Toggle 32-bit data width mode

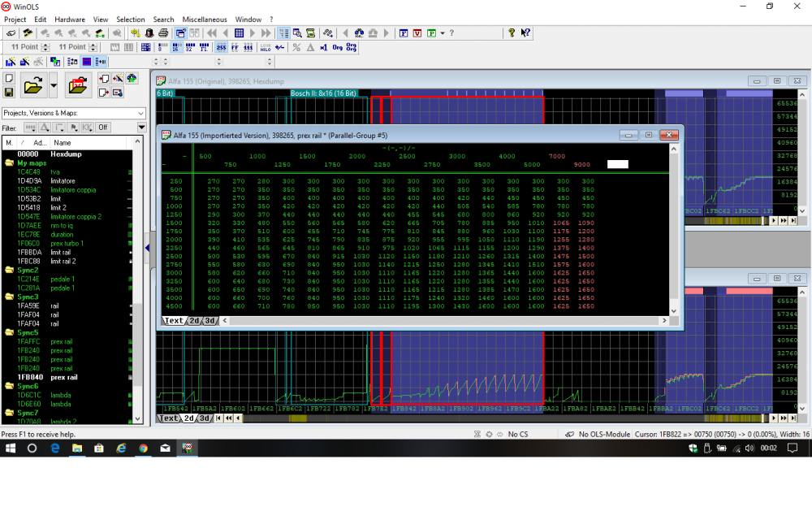[x=190, y=47]
